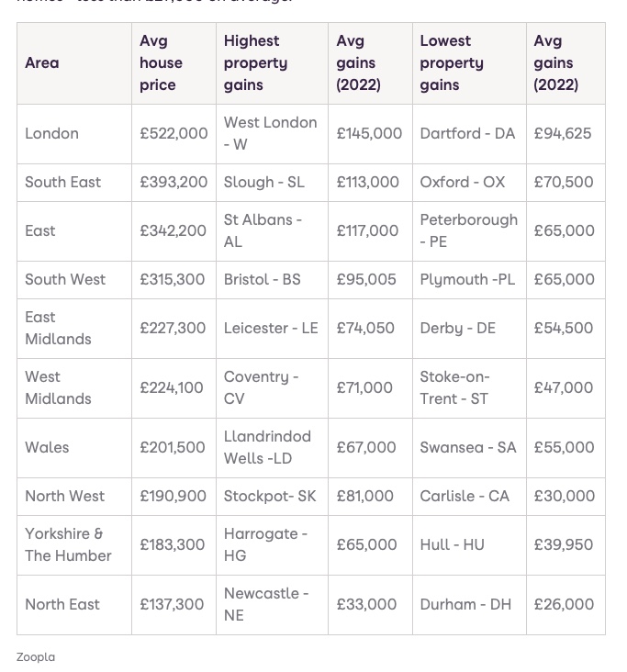Select the Slough - SL cell
Viewport: 627px width, 672px height.
pyautogui.click(x=263, y=183)
